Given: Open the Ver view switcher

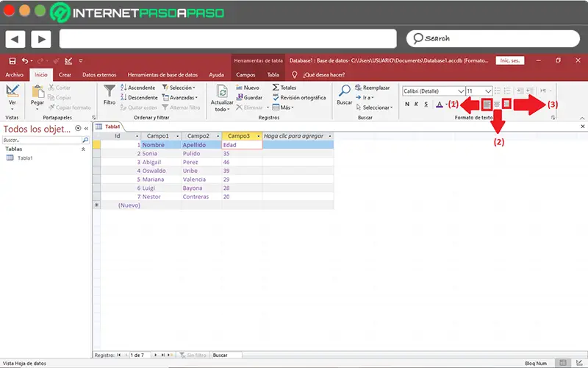Looking at the screenshot, I should coord(12,97).
